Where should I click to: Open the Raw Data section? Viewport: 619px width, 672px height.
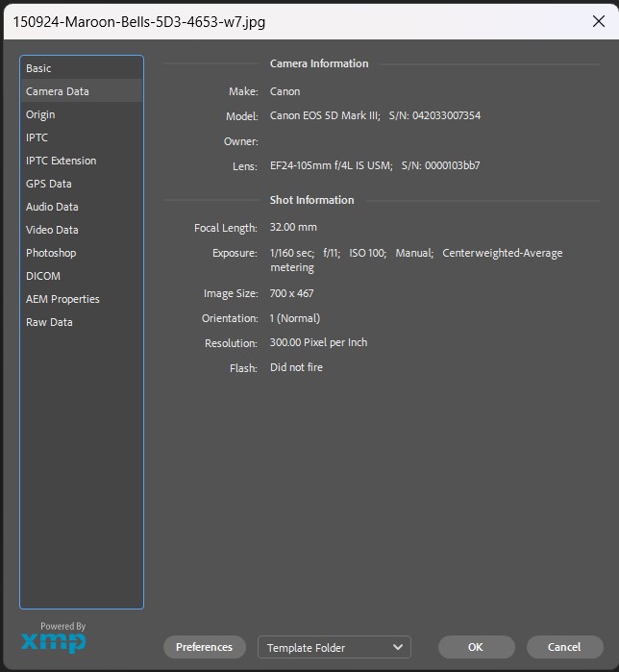(82, 322)
